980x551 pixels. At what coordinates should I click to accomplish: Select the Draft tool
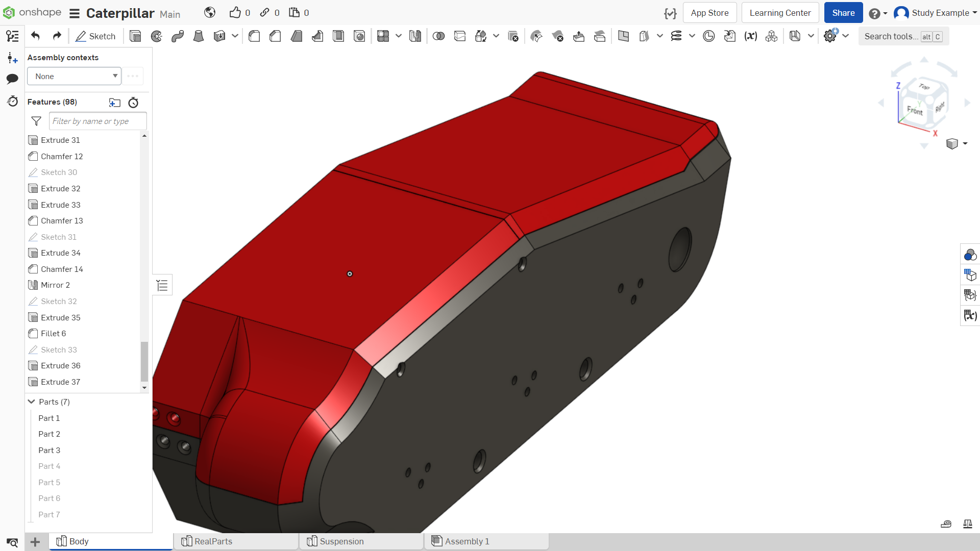[x=297, y=36]
